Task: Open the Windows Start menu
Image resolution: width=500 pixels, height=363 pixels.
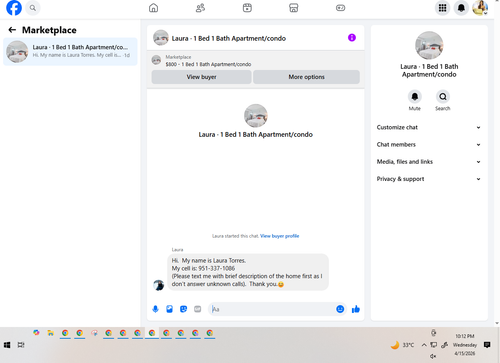Action: [x=7, y=345]
